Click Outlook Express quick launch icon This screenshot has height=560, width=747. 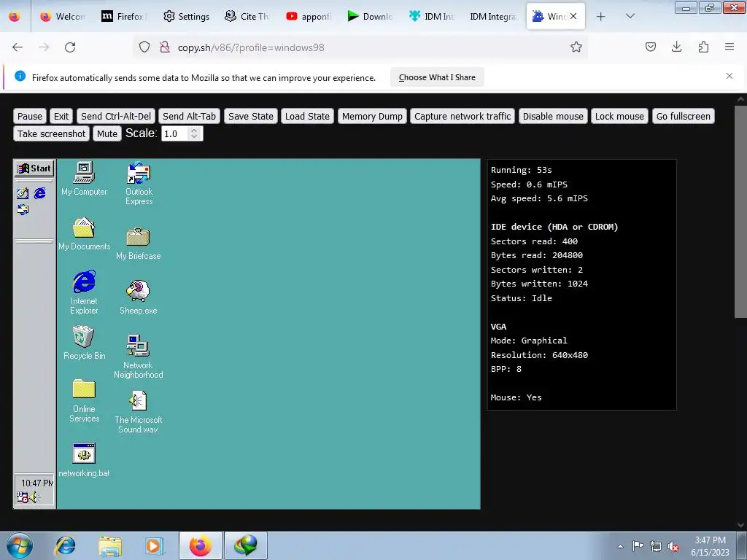(x=23, y=209)
